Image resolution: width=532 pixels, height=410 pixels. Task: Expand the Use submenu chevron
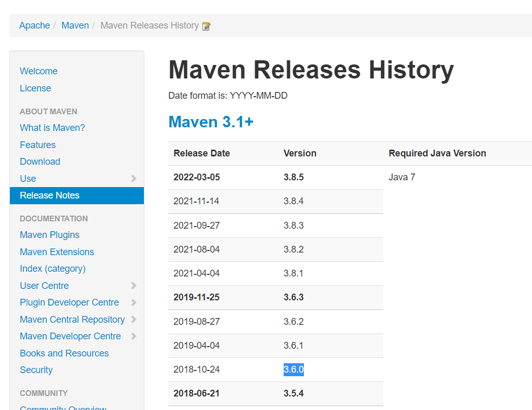click(x=134, y=179)
